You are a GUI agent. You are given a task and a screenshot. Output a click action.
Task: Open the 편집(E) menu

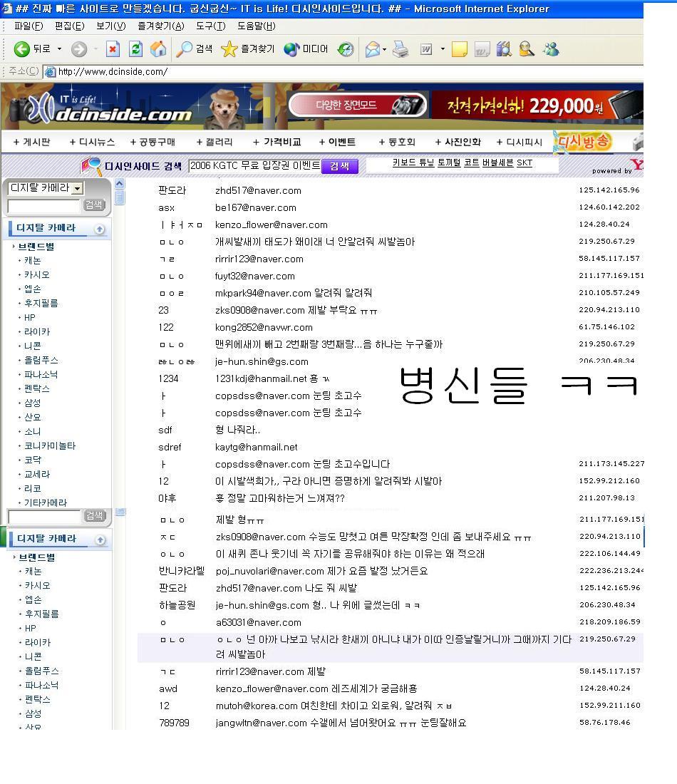click(70, 26)
